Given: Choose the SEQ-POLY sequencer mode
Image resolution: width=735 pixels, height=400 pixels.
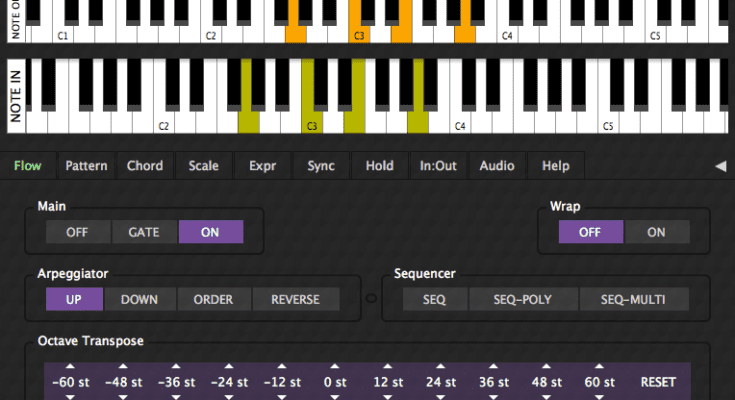Looking at the screenshot, I should [x=523, y=299].
